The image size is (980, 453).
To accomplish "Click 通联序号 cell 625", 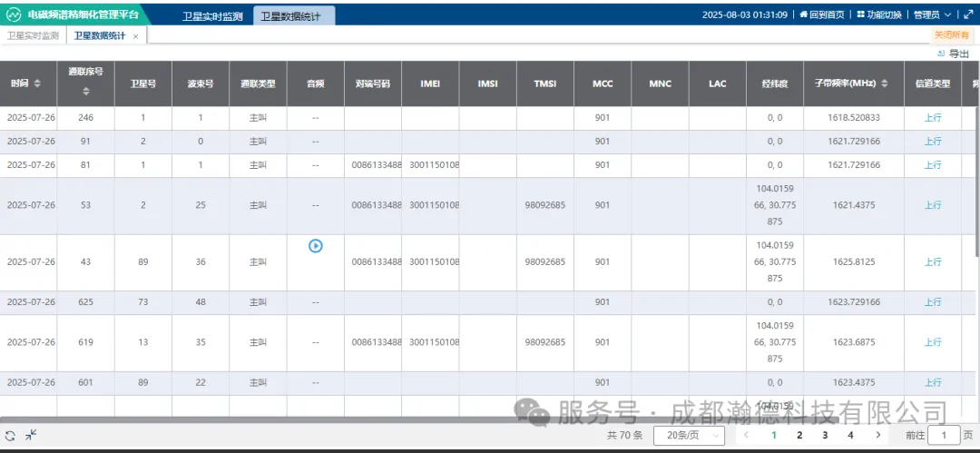I will (x=85, y=302).
